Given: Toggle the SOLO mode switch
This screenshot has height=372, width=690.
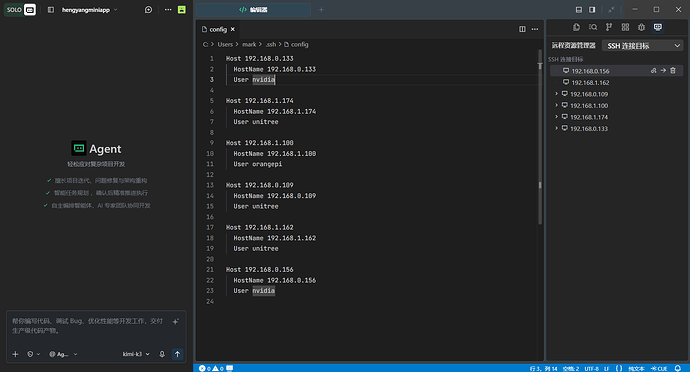Looking at the screenshot, I should [x=20, y=10].
